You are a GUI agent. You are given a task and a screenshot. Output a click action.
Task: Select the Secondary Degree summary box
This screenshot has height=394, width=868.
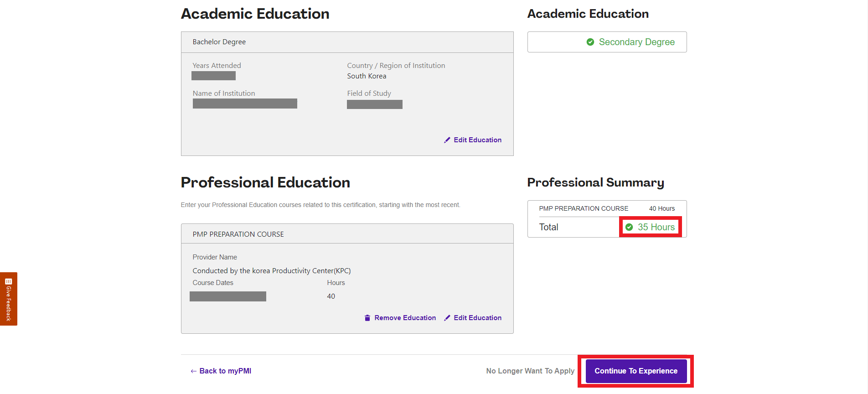607,42
